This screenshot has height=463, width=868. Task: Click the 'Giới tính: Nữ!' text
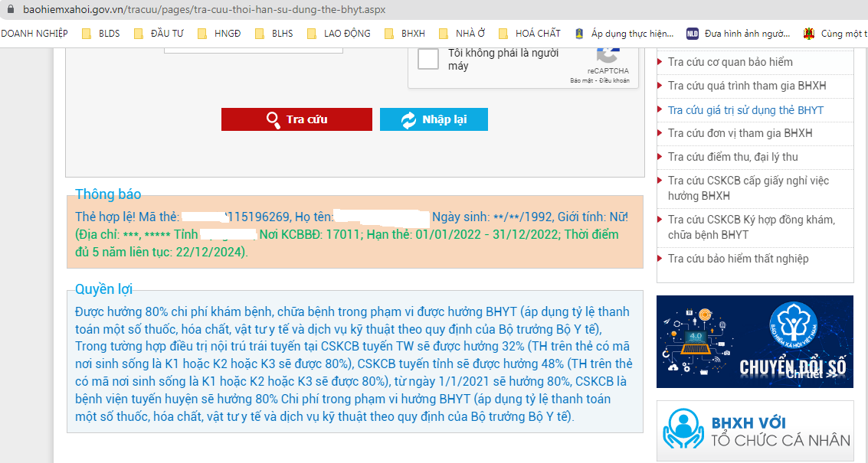point(593,217)
